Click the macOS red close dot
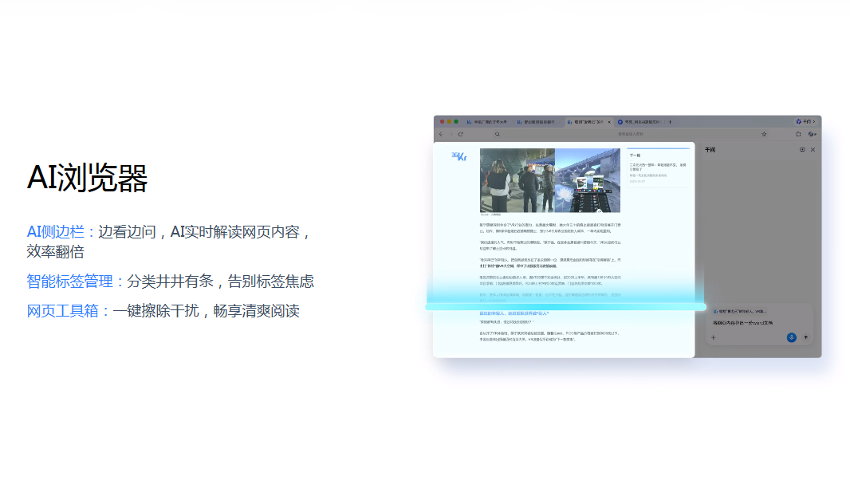The height and width of the screenshot is (504, 850). click(x=442, y=122)
